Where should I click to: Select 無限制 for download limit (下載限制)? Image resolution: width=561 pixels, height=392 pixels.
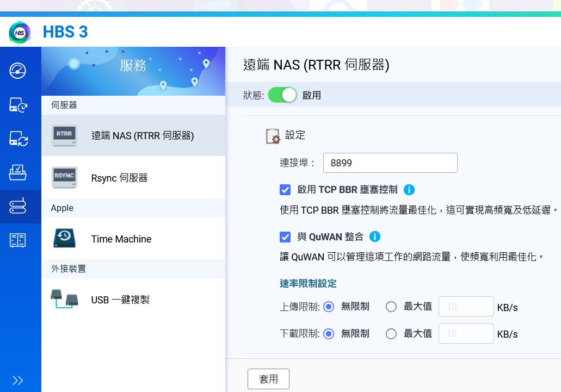328,334
